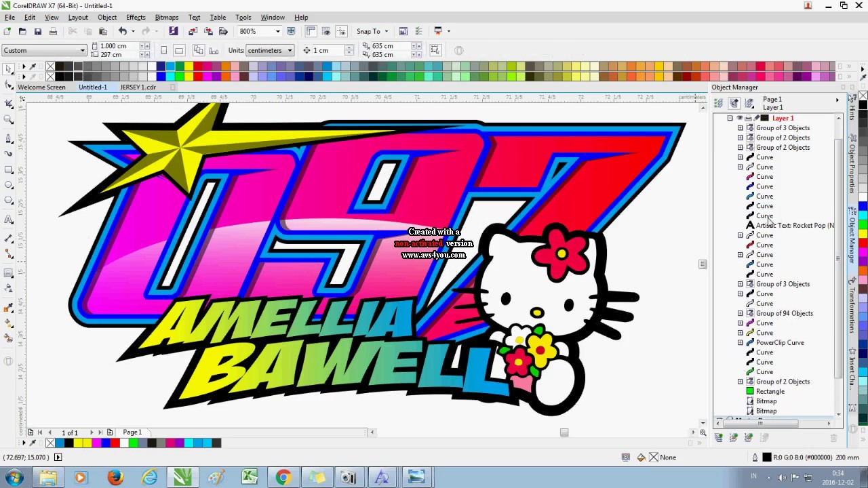The image size is (868, 488).
Task: Select the Rectangle tool
Action: 8,169
